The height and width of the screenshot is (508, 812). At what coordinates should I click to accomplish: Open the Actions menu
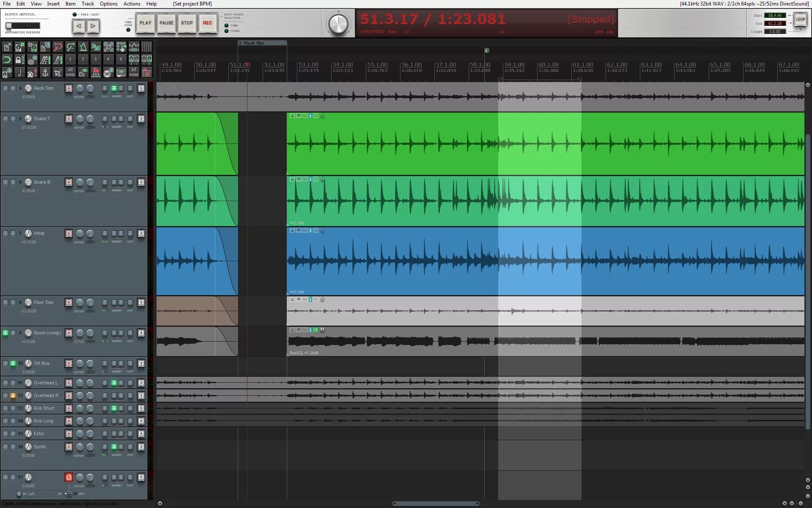[132, 4]
